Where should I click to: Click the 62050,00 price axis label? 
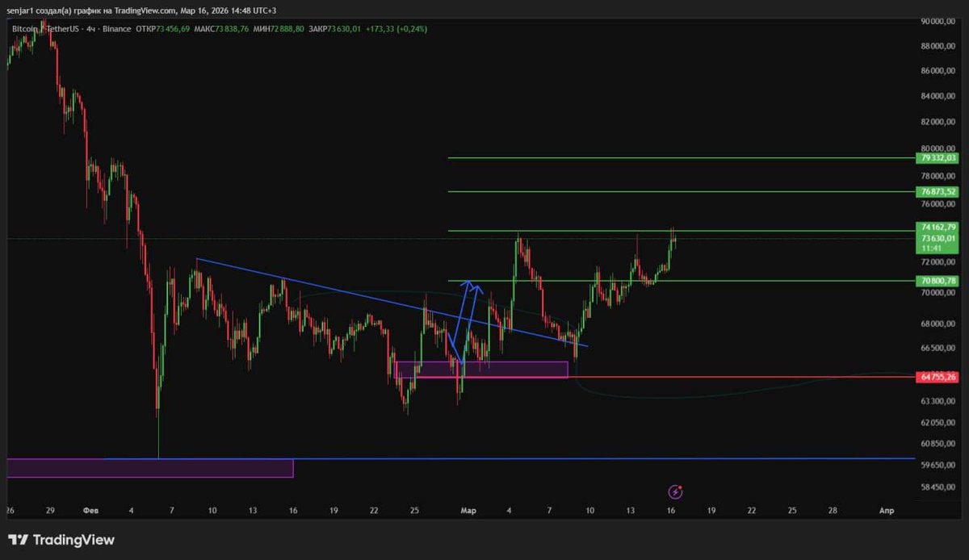tap(938, 422)
